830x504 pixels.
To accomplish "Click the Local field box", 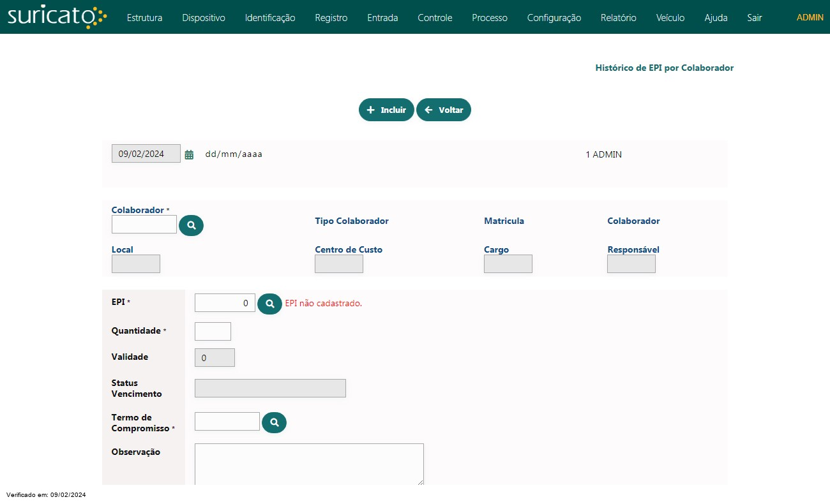I will click(x=136, y=264).
